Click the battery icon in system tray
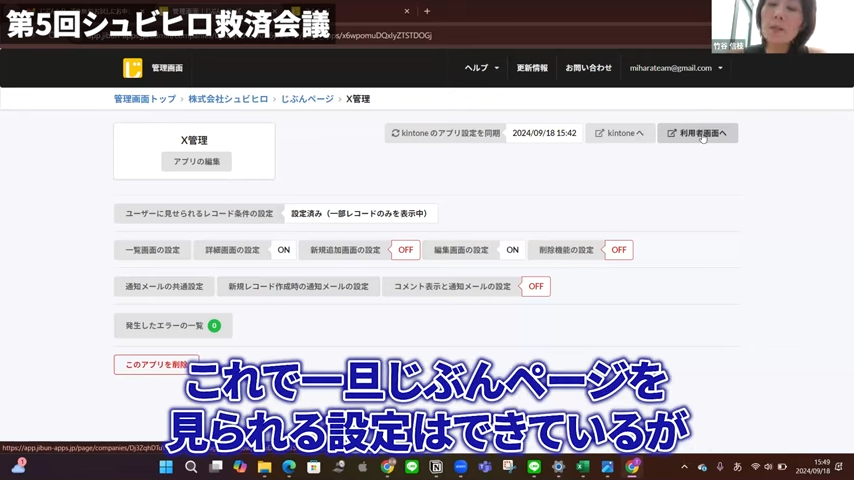The width and height of the screenshot is (854, 480). tap(782, 467)
